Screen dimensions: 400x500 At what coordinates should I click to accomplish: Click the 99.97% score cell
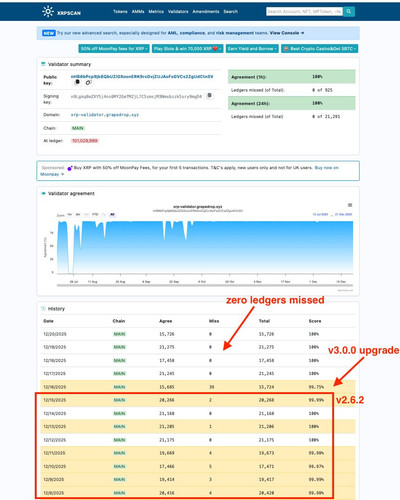[316, 466]
